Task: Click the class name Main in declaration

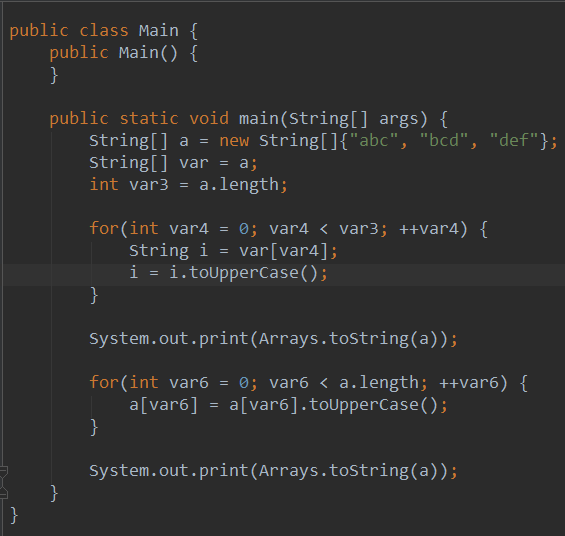Action: pos(159,31)
